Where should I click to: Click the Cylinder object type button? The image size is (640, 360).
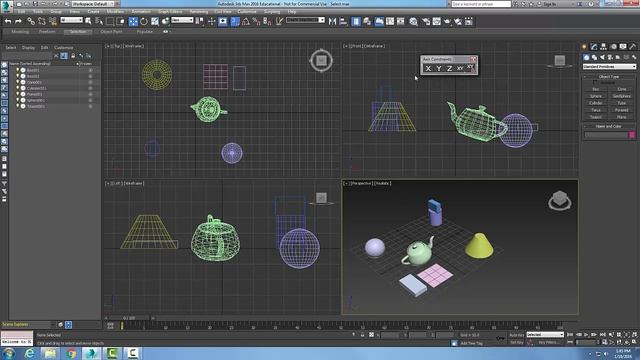coord(596,103)
